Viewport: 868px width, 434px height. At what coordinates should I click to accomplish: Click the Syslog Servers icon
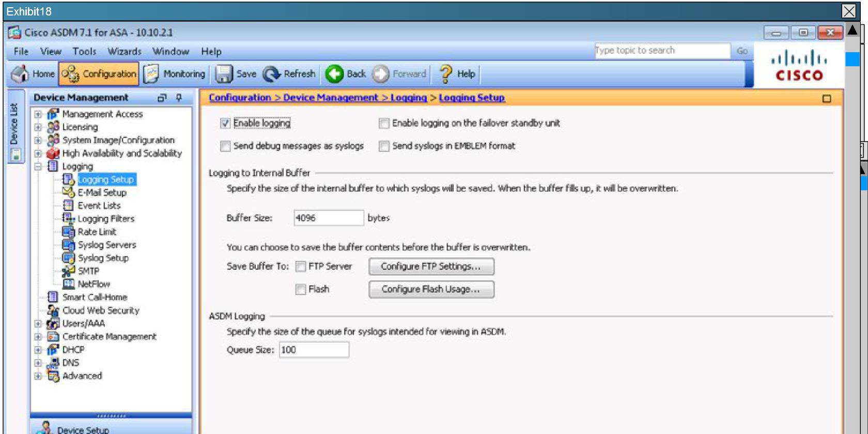coord(68,244)
